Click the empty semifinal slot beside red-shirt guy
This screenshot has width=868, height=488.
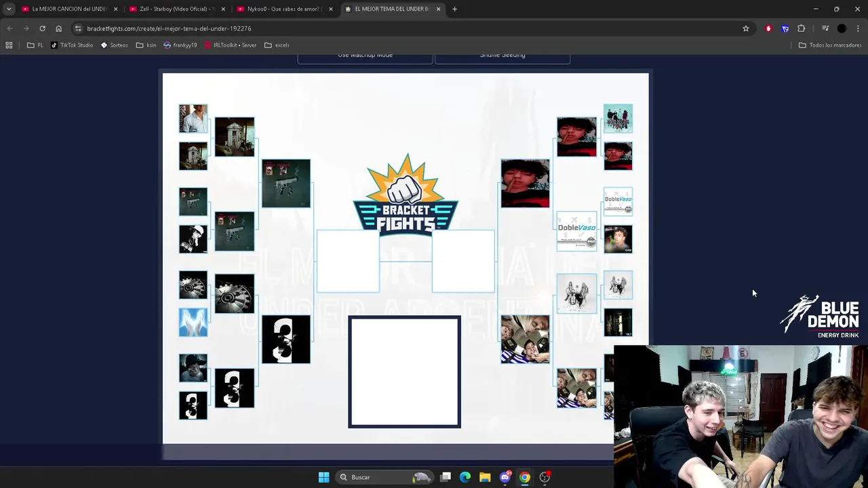tap(463, 261)
